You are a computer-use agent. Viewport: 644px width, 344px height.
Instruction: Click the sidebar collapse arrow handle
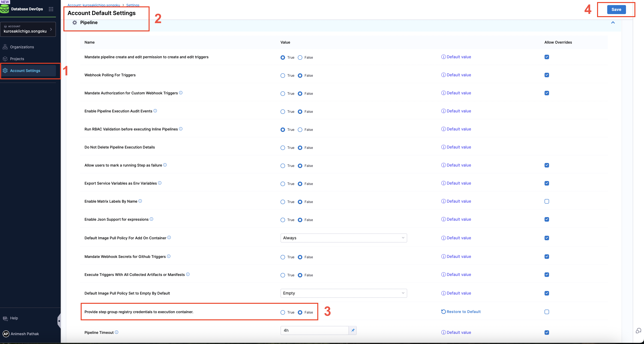click(59, 321)
